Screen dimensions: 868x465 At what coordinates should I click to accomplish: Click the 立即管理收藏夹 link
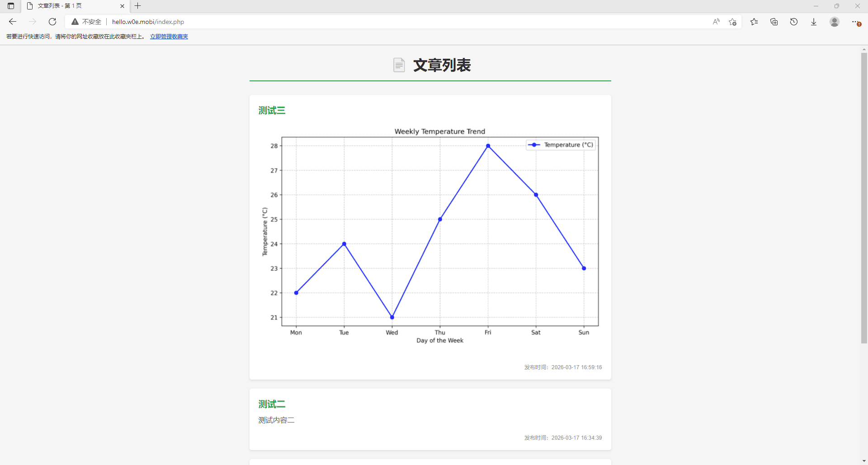click(169, 36)
